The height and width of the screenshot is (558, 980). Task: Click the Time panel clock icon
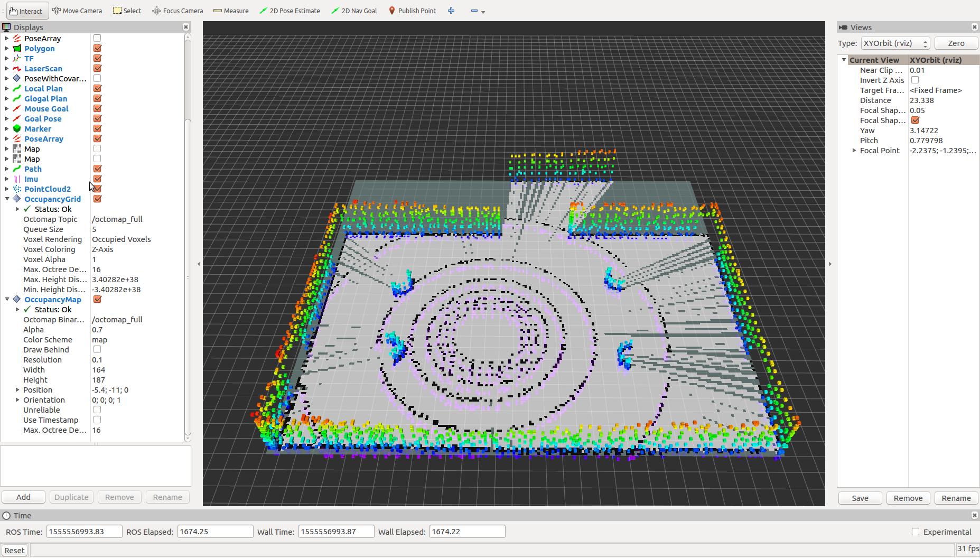point(6,515)
